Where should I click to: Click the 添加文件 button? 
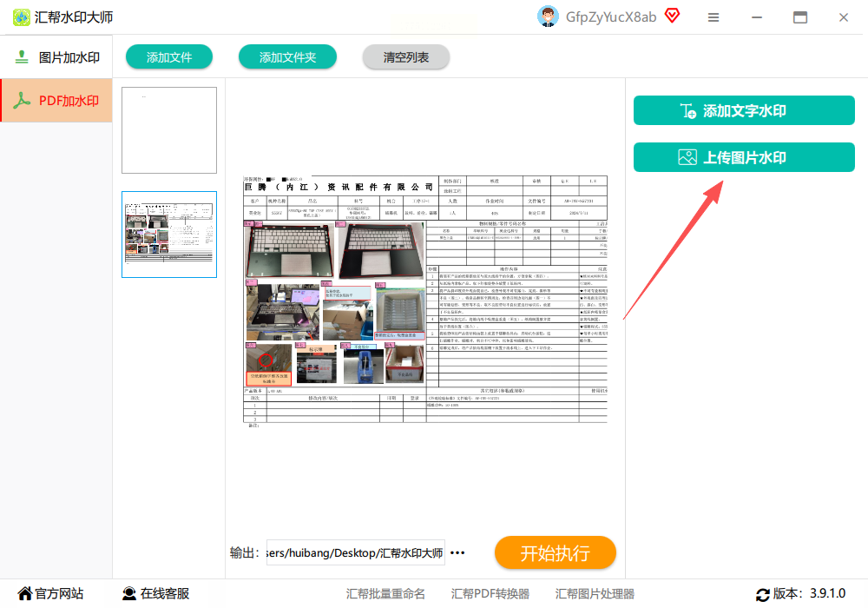(169, 57)
